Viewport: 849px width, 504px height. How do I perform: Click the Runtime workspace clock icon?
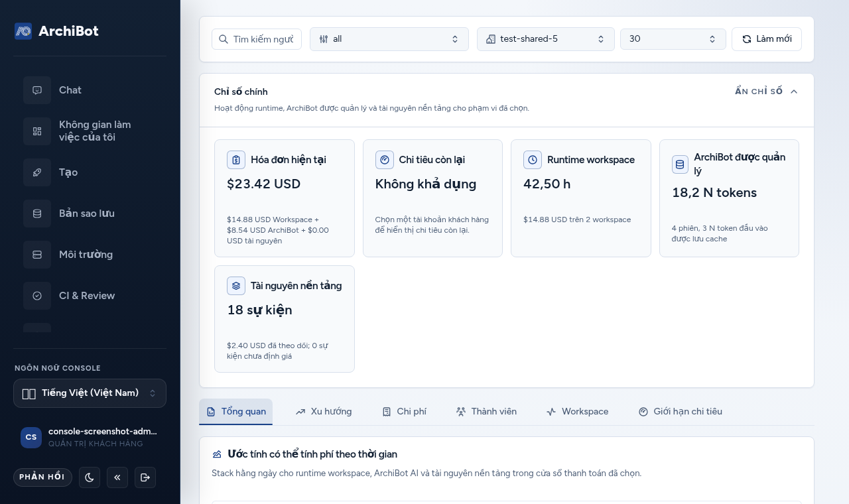pos(533,160)
